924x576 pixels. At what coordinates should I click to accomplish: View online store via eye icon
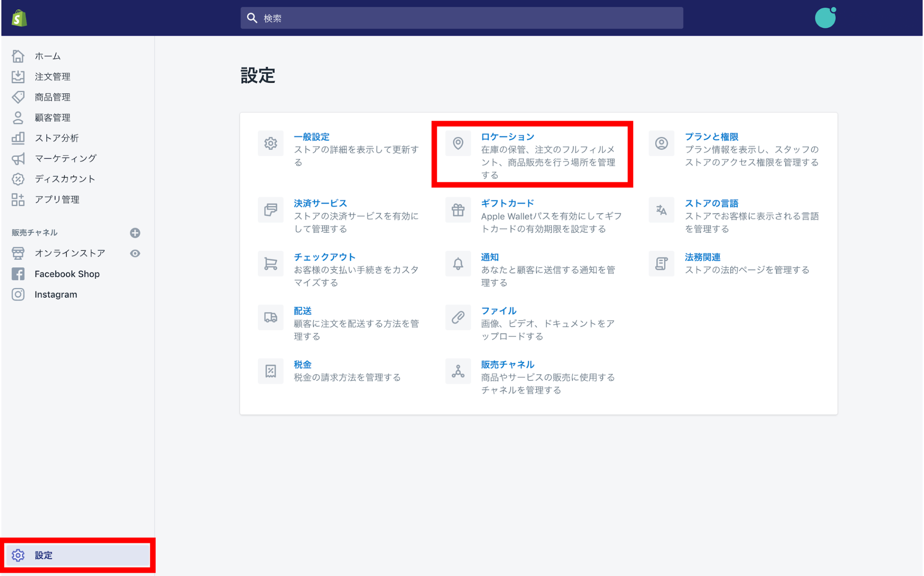tap(135, 253)
